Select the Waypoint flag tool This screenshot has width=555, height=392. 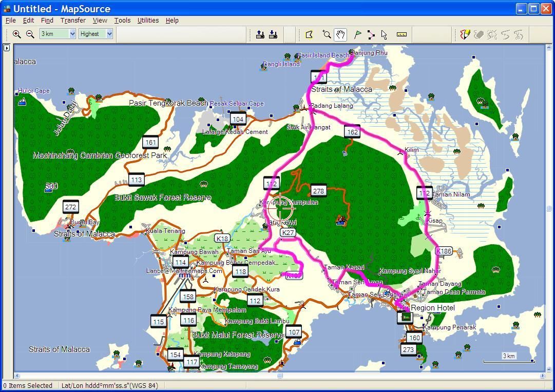coord(357,34)
